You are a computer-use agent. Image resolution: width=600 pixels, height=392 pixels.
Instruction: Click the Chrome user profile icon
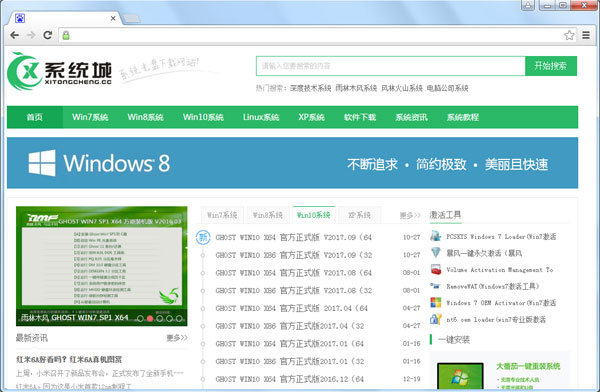pyautogui.click(x=528, y=5)
